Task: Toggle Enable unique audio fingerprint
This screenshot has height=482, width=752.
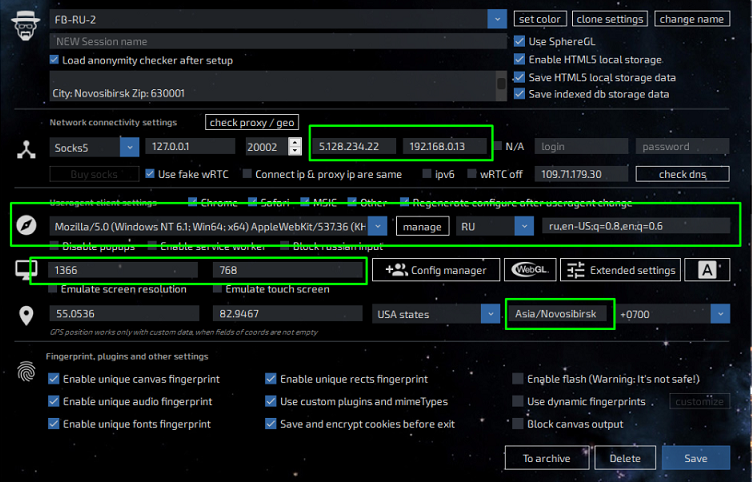Action: [x=54, y=401]
